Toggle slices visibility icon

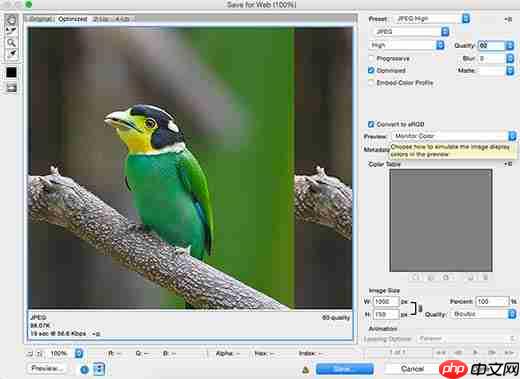pos(11,88)
